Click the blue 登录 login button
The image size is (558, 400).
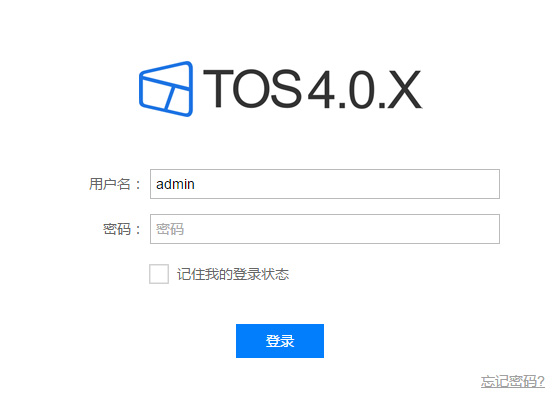(280, 341)
